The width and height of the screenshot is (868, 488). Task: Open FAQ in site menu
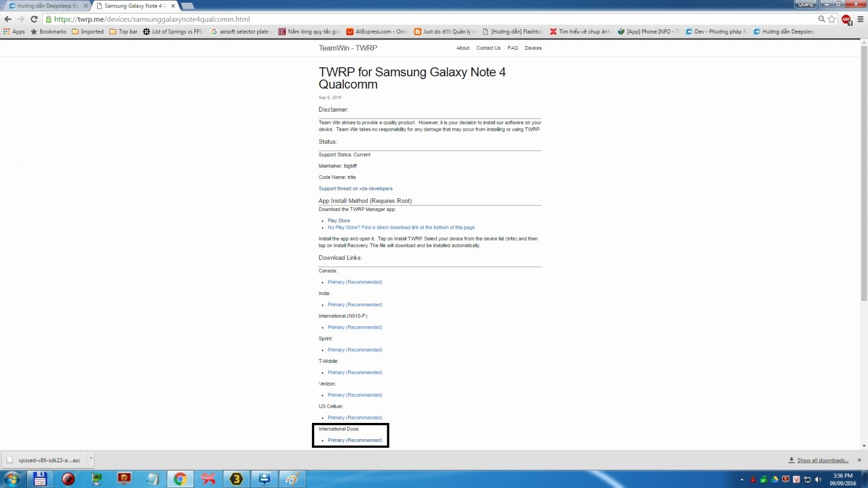(513, 48)
